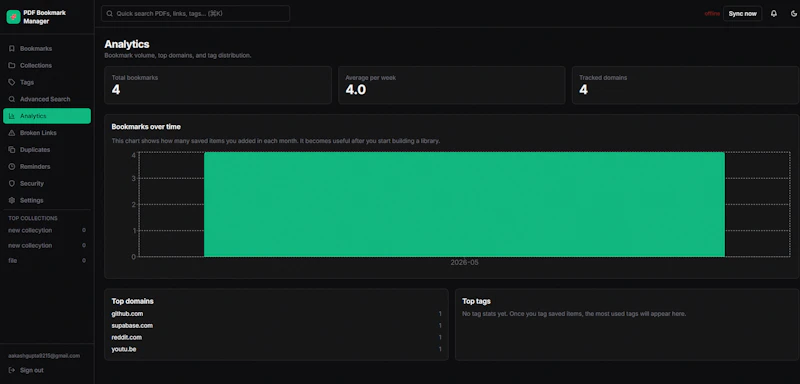
Task: Click the Reminders clock icon
Action: [x=12, y=166]
